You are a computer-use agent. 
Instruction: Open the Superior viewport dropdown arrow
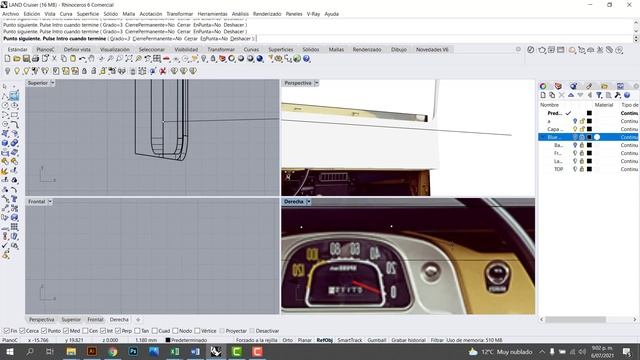52,83
